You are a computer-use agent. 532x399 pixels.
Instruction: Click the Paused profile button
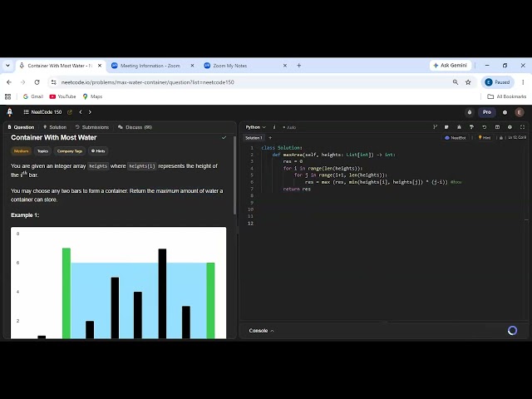pos(497,82)
